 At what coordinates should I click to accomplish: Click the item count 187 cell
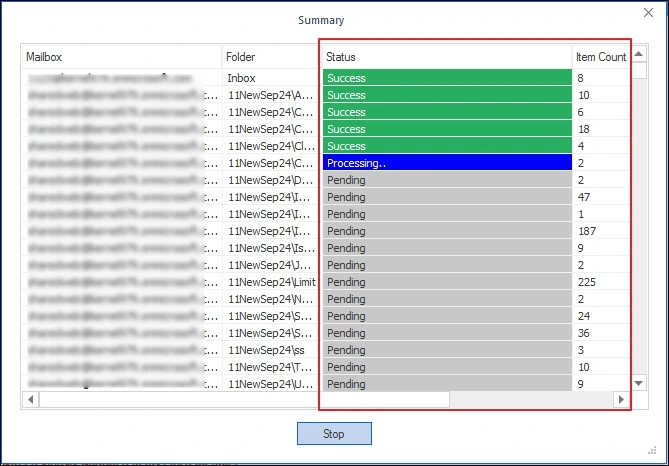(601, 231)
